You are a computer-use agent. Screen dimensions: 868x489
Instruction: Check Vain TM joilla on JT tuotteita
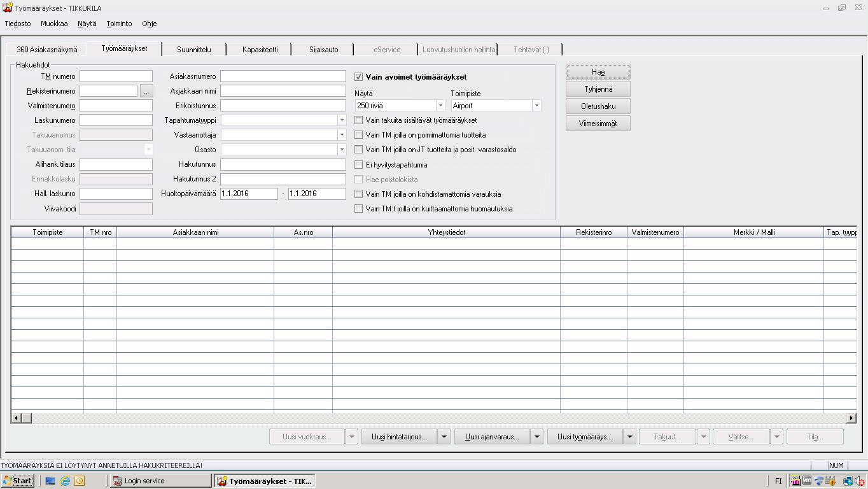pyautogui.click(x=359, y=150)
